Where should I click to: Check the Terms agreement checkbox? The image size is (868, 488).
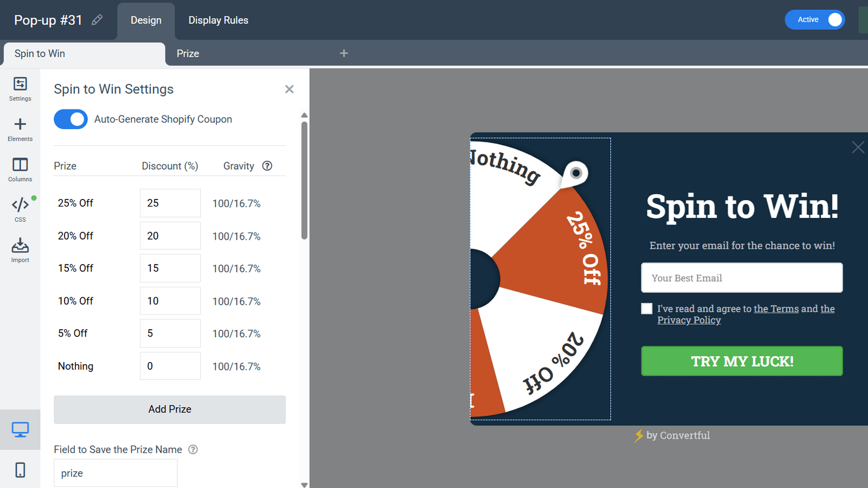point(647,309)
